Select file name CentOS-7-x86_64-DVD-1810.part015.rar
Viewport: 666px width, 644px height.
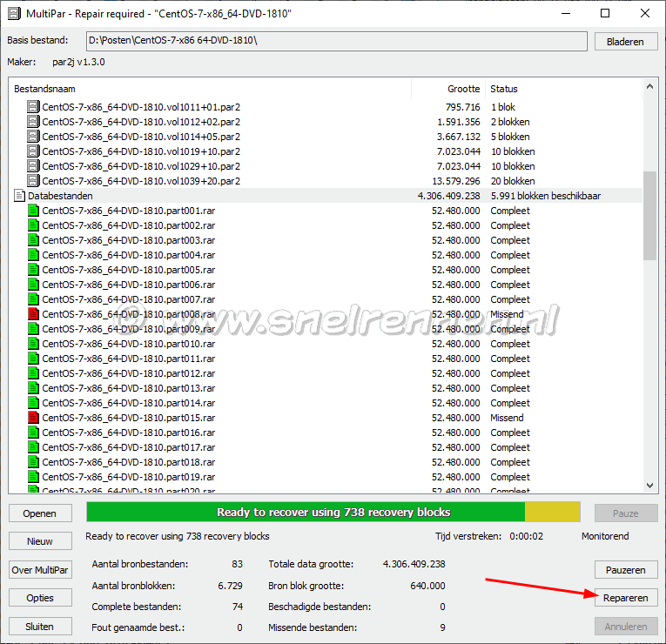[x=128, y=418]
